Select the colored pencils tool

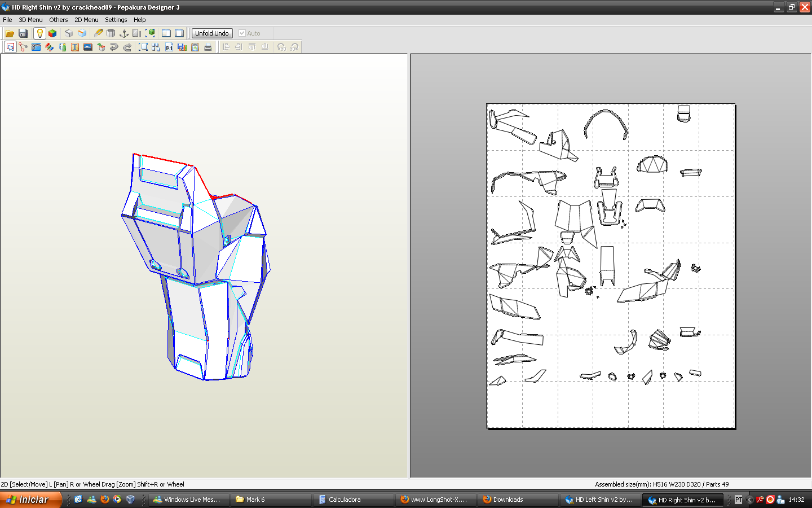tap(49, 47)
